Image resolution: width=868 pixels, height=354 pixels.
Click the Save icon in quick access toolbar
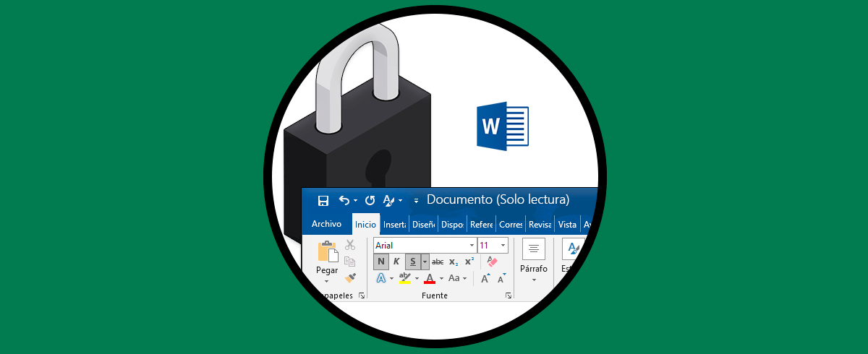(x=324, y=200)
